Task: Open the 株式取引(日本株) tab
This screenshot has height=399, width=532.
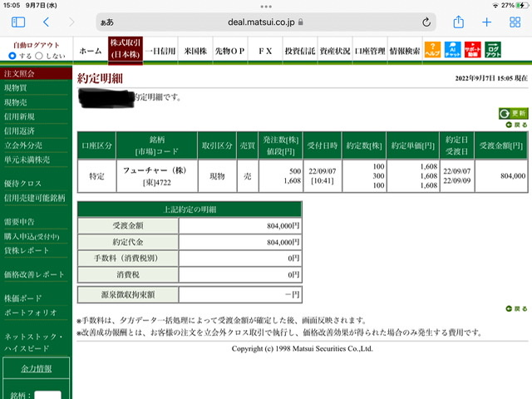Action: (x=126, y=50)
